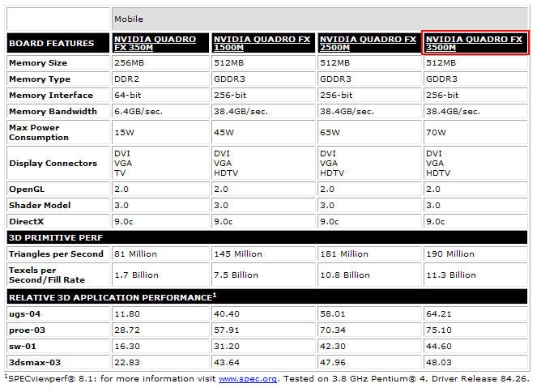Click the 48.03 3dsmax-03 score

coord(438,363)
